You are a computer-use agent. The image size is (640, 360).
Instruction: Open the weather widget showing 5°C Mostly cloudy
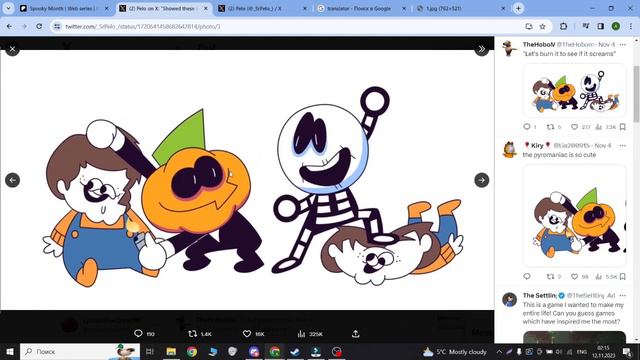tap(455, 351)
